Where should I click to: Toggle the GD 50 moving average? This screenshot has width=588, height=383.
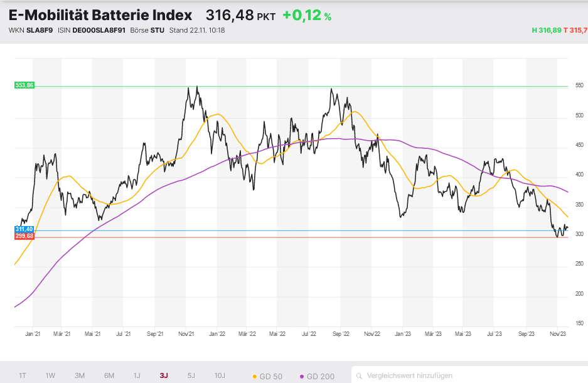click(267, 376)
